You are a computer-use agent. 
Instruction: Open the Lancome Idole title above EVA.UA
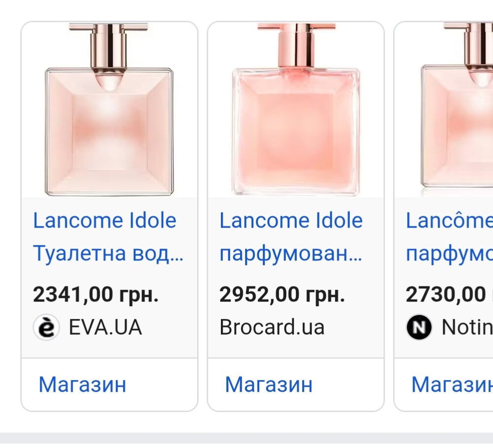click(105, 221)
